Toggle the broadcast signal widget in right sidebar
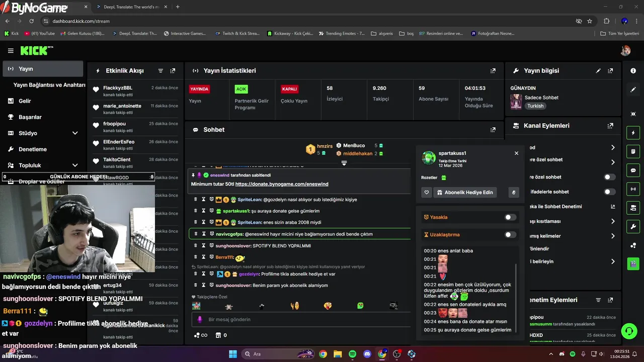The width and height of the screenshot is (644, 362). pyautogui.click(x=633, y=189)
